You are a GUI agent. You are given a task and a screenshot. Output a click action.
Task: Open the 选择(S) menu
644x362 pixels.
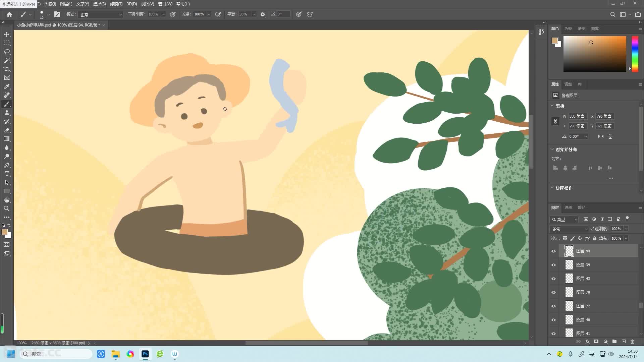(x=99, y=4)
